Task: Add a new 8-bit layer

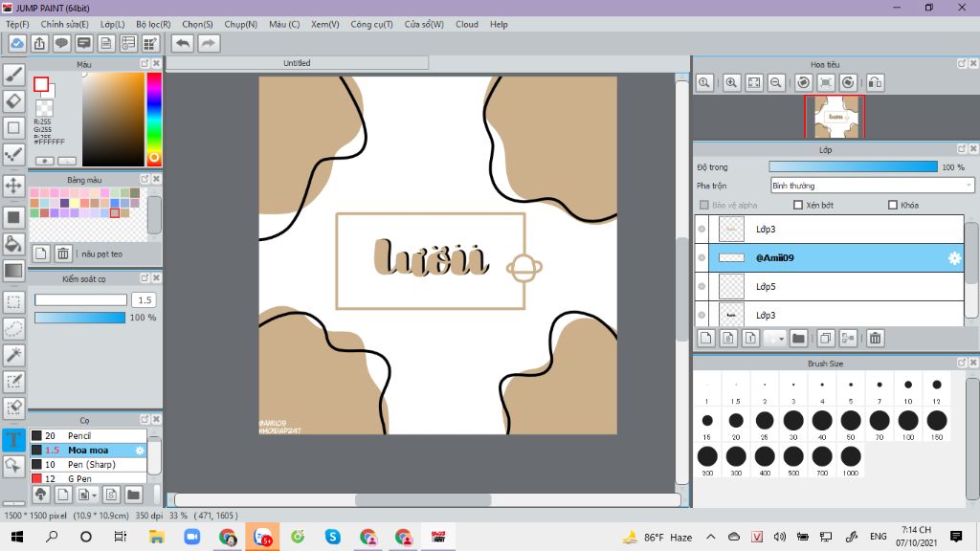Action: tap(728, 338)
